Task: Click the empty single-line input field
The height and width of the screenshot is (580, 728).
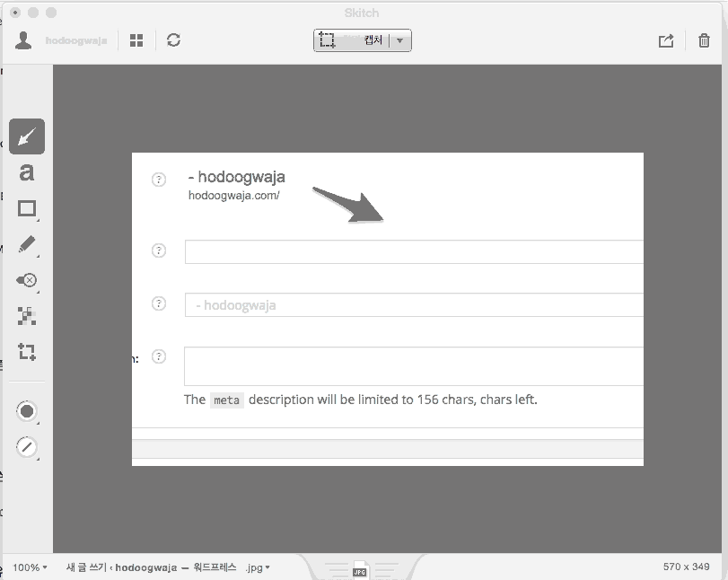Action: pyautogui.click(x=414, y=251)
